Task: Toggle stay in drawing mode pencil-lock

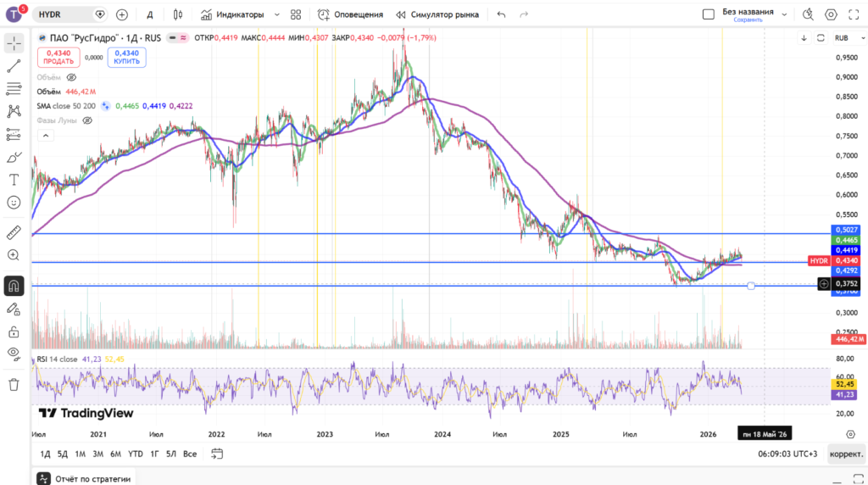Action: point(14,309)
